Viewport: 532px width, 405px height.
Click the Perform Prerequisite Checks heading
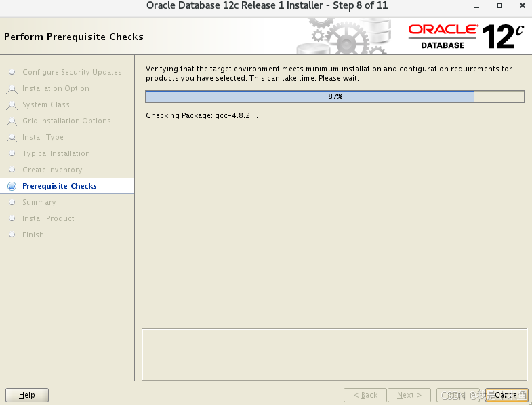[74, 37]
